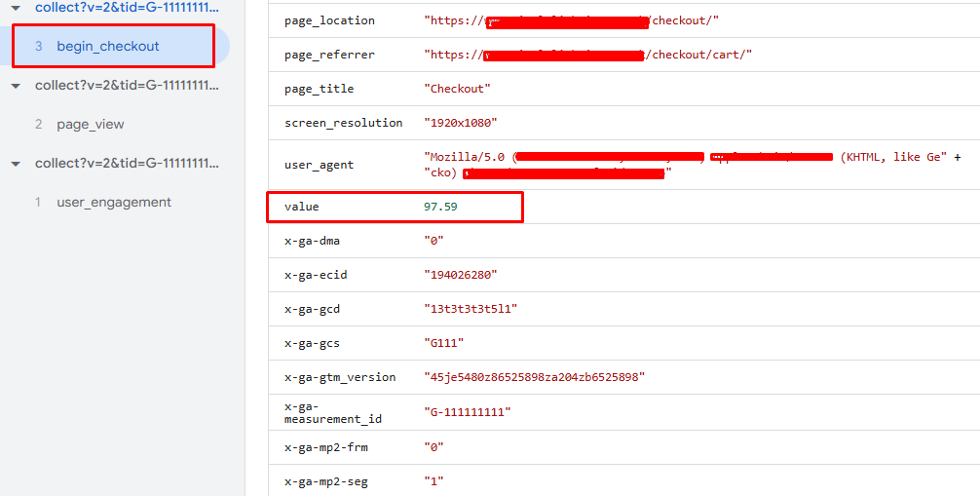
Task: Select the screen_resolution row
Action: point(624,123)
